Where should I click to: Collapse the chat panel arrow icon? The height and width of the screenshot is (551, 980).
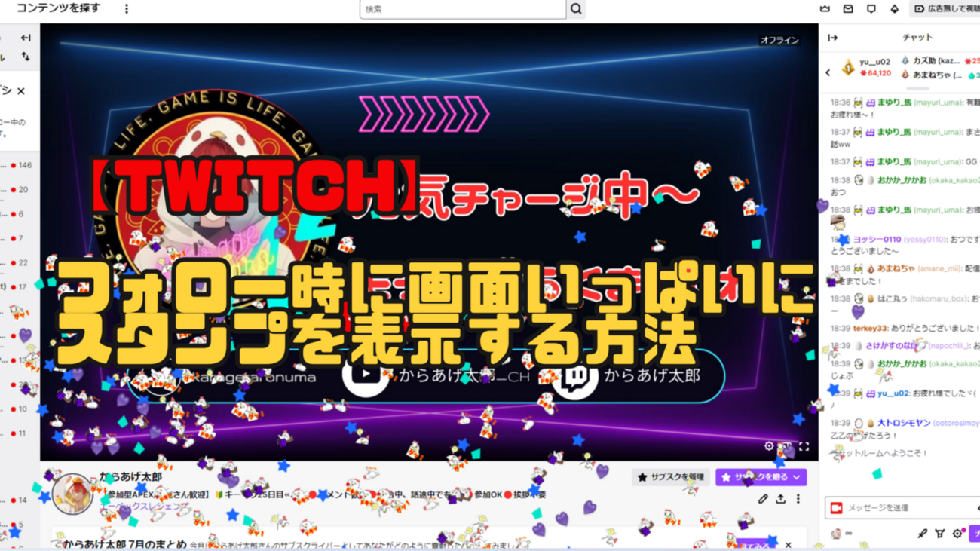833,38
